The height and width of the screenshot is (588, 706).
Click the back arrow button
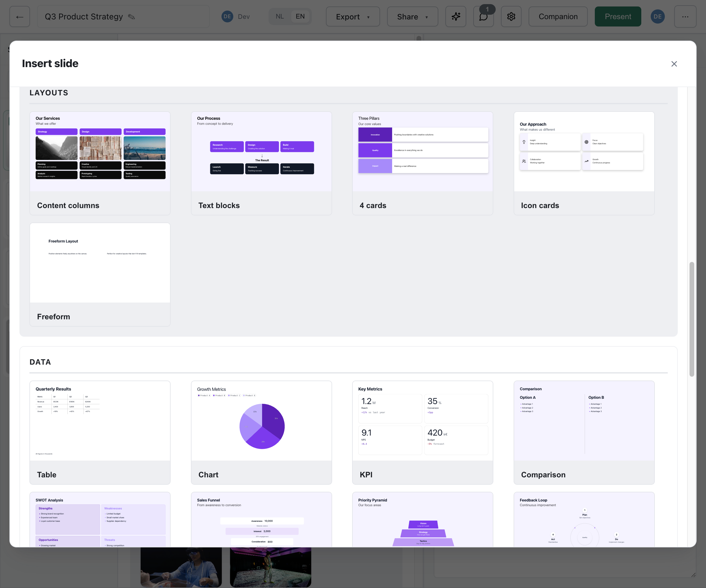(19, 16)
